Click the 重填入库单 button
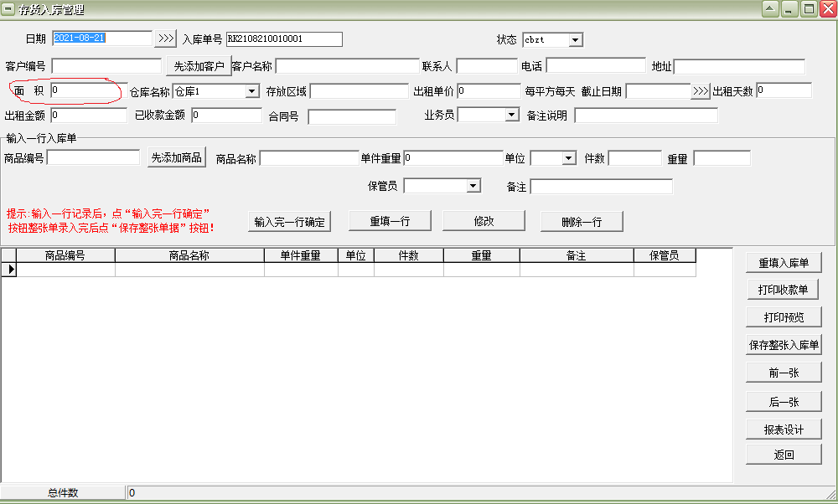The height and width of the screenshot is (504, 838). pos(784,263)
